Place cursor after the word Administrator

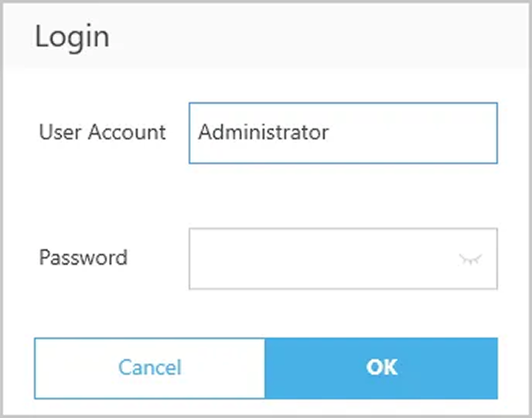[331, 132]
